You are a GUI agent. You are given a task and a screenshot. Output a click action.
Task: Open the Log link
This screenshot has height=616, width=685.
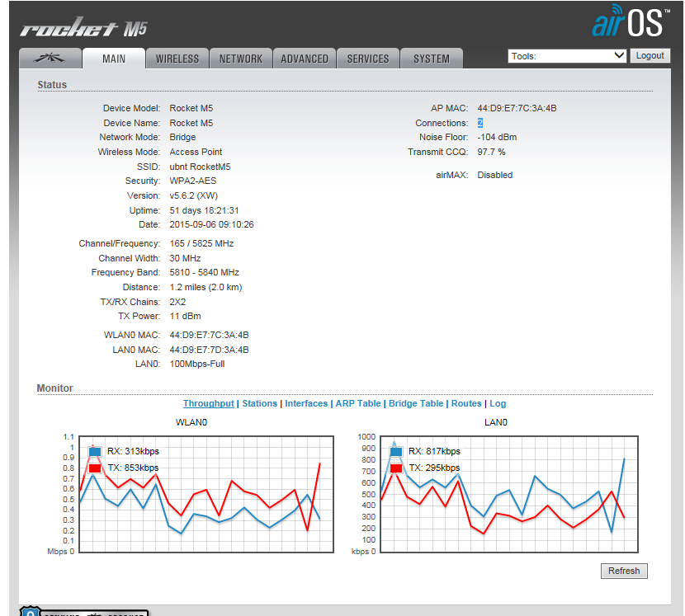(x=498, y=403)
